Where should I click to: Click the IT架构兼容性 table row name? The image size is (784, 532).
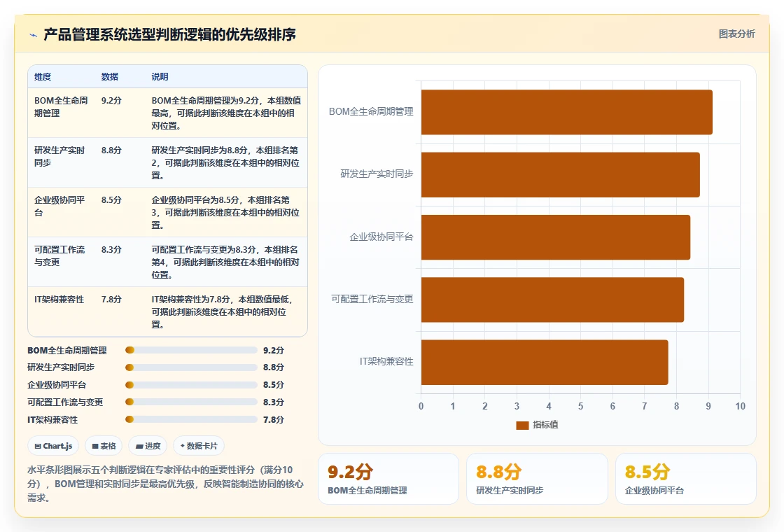(x=59, y=299)
